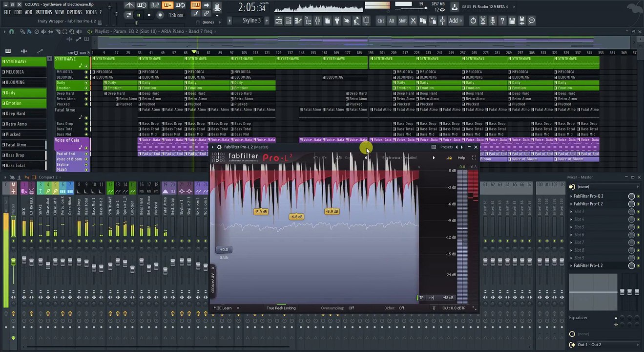Open the FILE menu
644x352 pixels.
click(7, 12)
